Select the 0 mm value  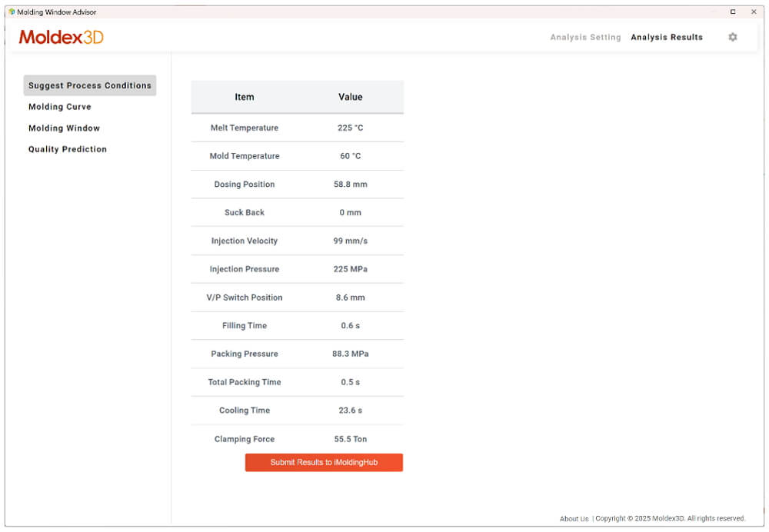[x=350, y=212]
